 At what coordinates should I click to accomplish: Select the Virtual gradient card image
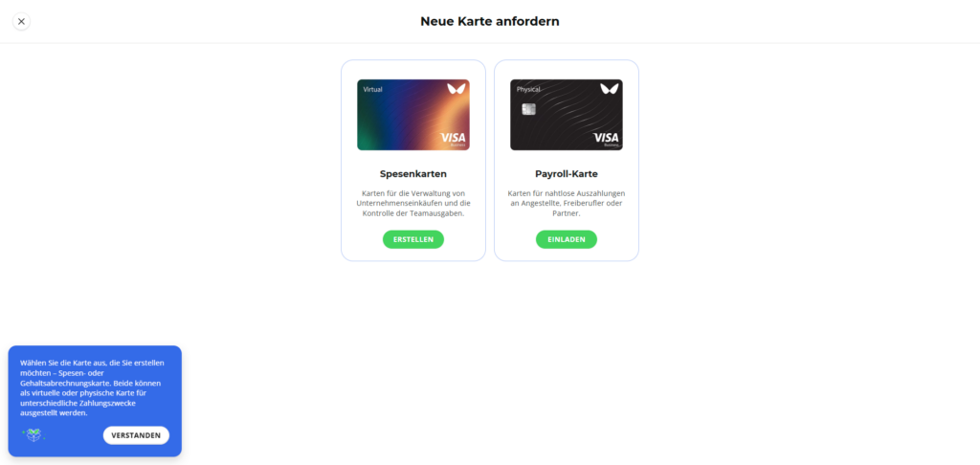tap(413, 115)
